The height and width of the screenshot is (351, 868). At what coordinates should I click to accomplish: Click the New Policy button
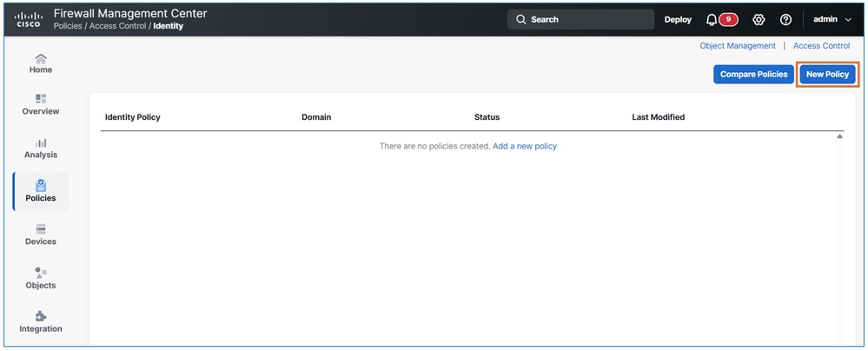coord(827,74)
